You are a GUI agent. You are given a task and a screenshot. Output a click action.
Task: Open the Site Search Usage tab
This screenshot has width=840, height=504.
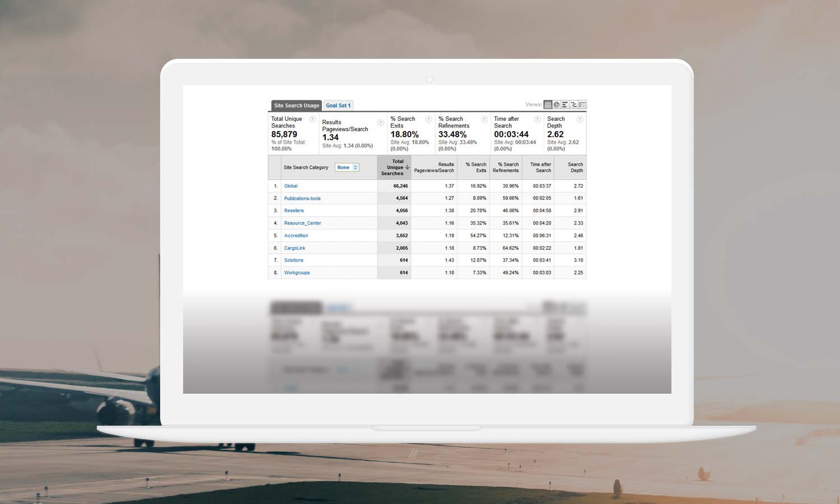coord(296,105)
